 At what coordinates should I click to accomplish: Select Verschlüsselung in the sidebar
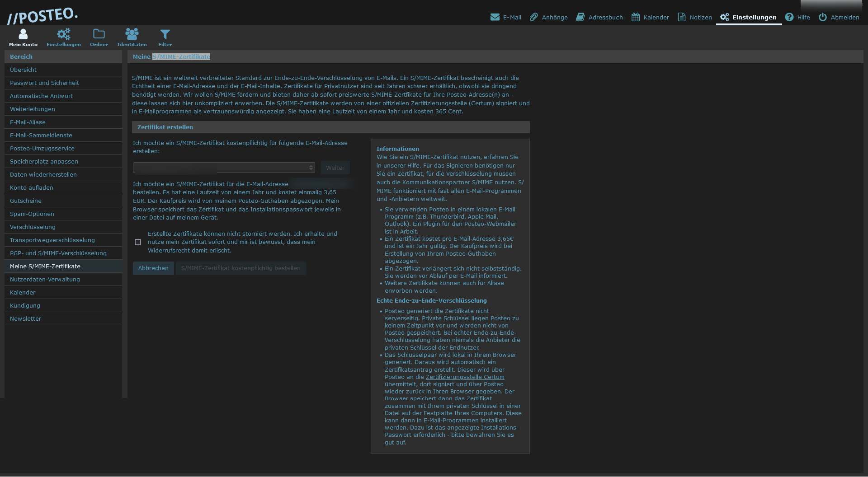coord(33,227)
